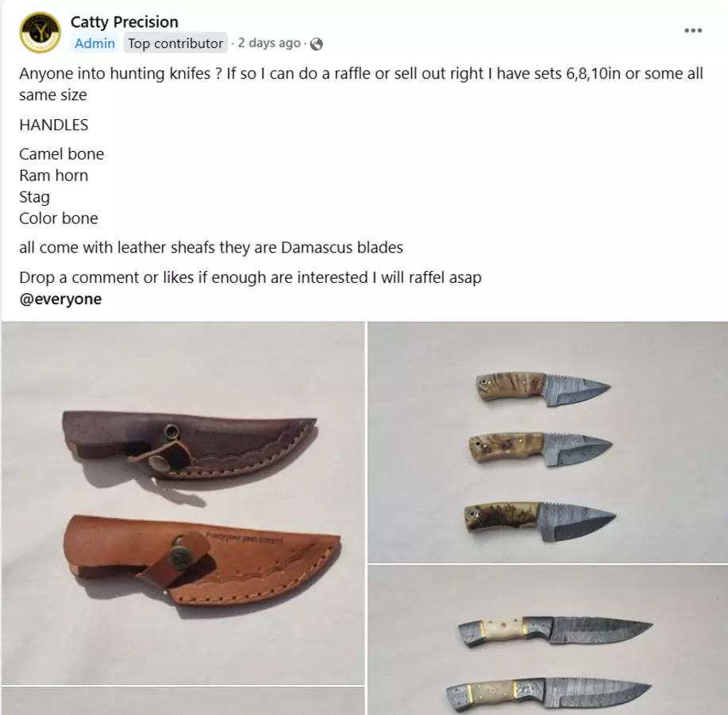
Task: Open the partially visible bottom-left photo
Action: [183, 701]
